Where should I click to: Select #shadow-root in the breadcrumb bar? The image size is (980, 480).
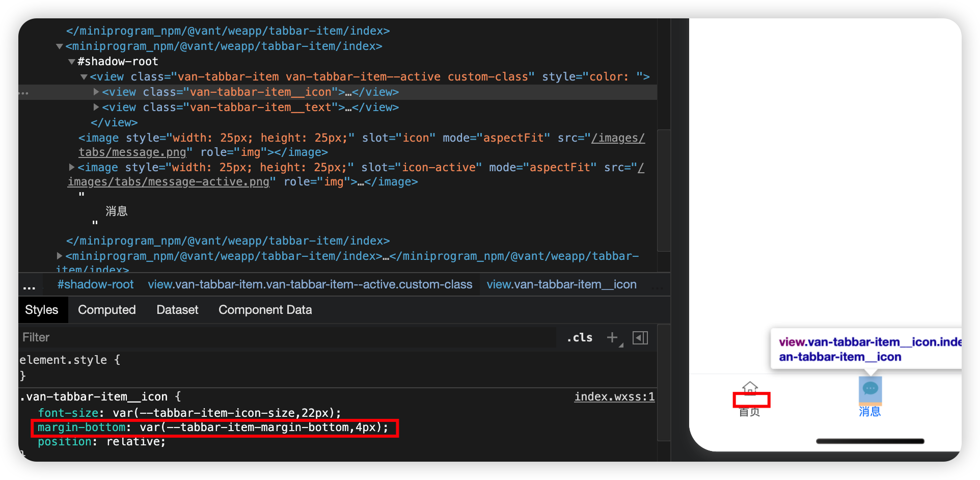pyautogui.click(x=95, y=284)
